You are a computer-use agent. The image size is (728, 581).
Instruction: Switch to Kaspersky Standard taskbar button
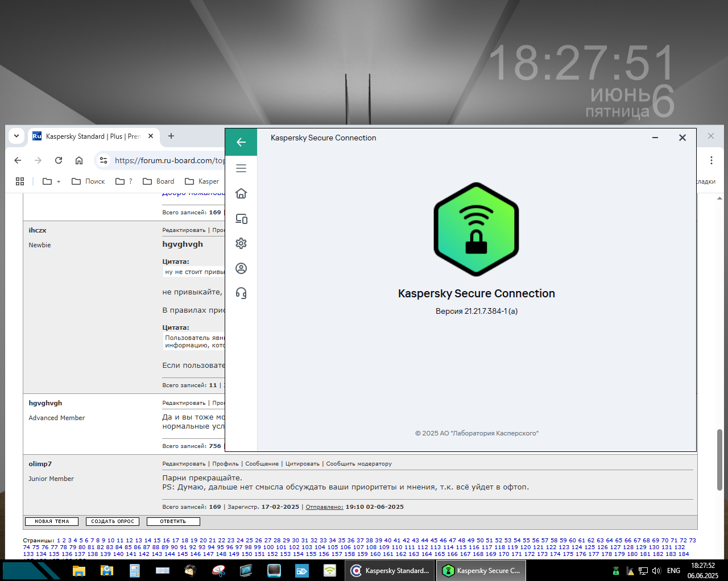(390, 570)
